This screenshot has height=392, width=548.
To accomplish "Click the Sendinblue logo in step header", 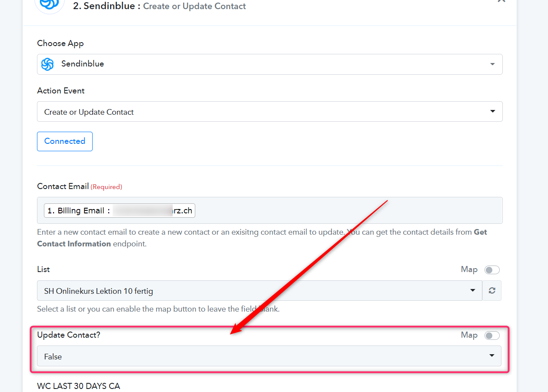I will 50,4.
